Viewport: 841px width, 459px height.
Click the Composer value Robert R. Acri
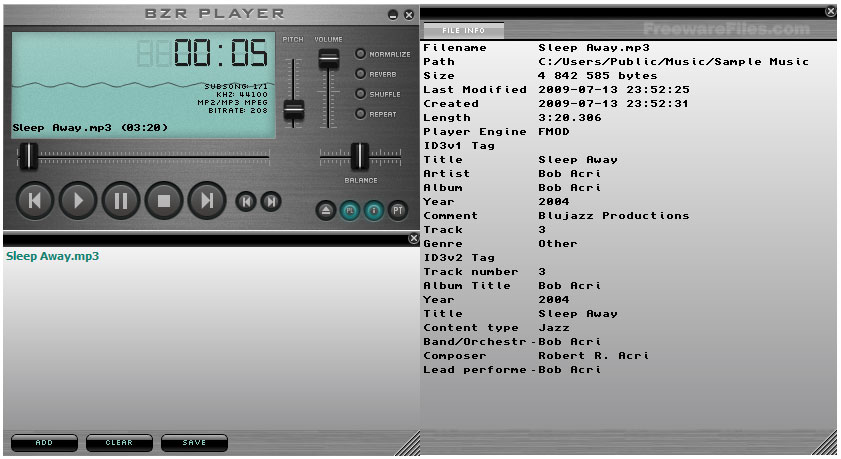593,356
